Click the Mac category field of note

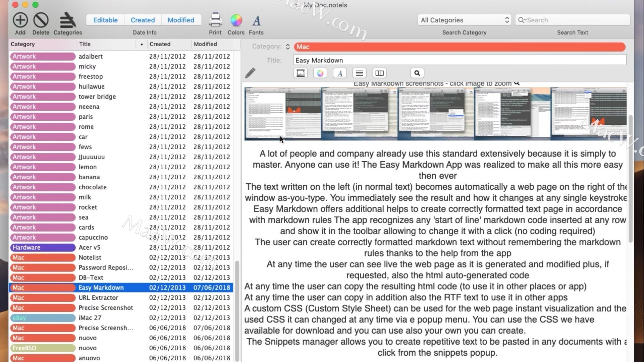(460, 47)
